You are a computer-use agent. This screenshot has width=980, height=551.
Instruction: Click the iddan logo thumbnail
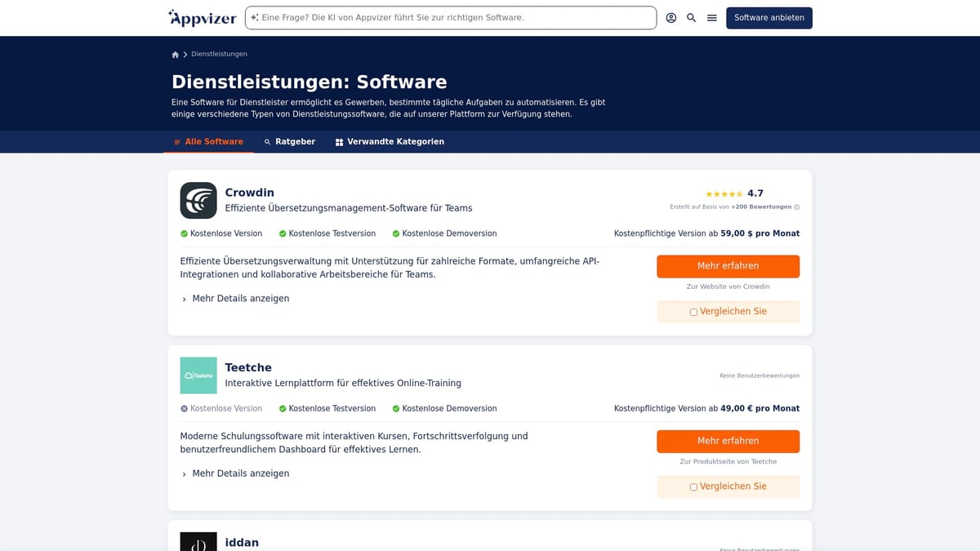click(198, 541)
